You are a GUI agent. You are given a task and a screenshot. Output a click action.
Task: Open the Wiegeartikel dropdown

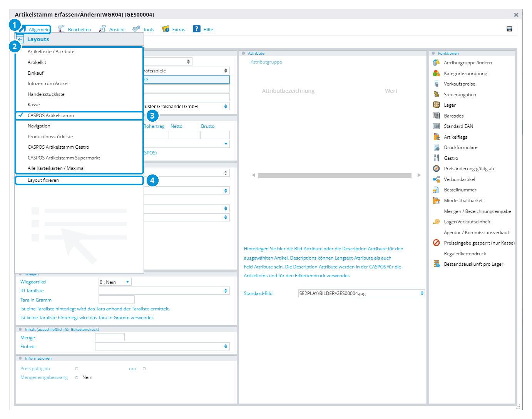click(128, 282)
